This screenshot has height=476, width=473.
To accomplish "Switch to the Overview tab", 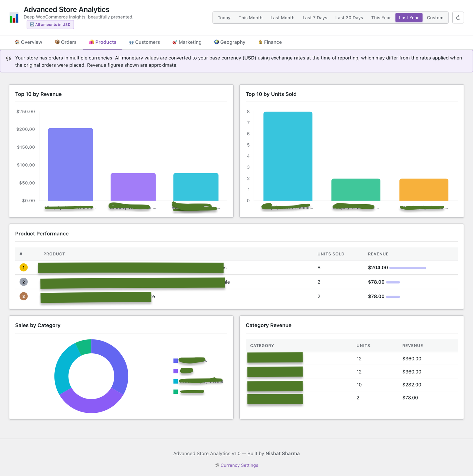I will 29,42.
